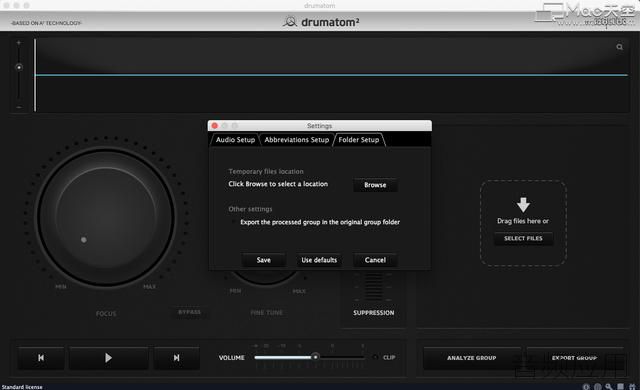Click the Temporary files location label

click(x=266, y=171)
